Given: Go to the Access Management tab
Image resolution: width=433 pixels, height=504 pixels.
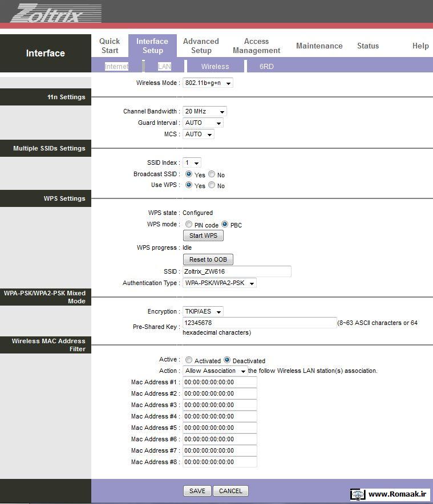Looking at the screenshot, I should click(256, 46).
